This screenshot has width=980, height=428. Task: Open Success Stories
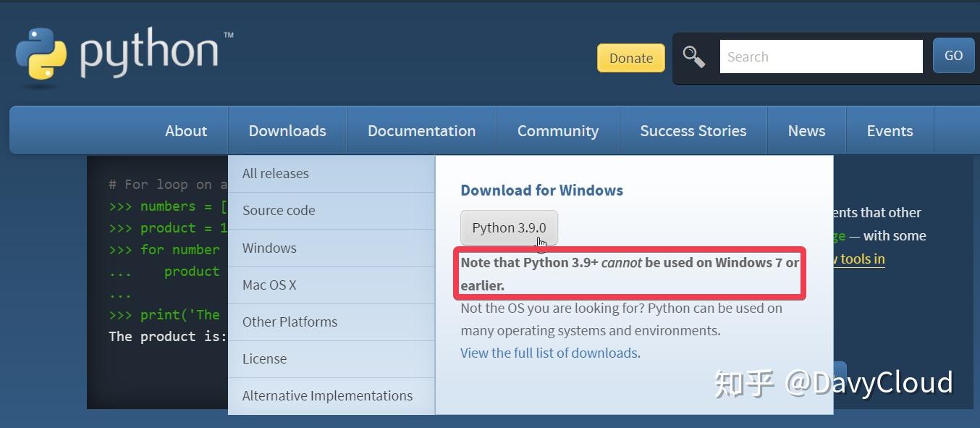point(693,130)
